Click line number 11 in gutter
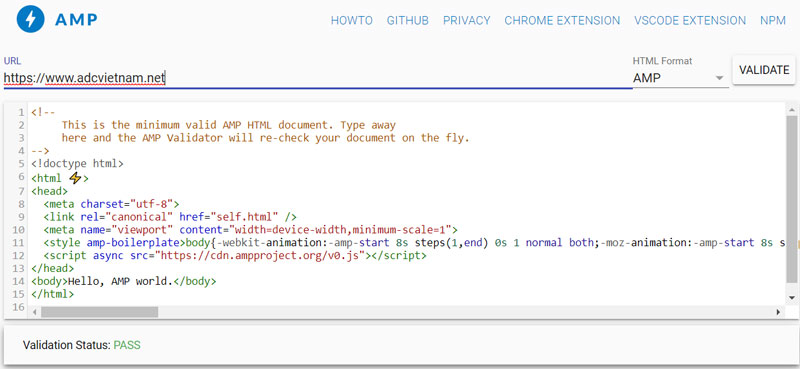The image size is (800, 369). pos(18,243)
